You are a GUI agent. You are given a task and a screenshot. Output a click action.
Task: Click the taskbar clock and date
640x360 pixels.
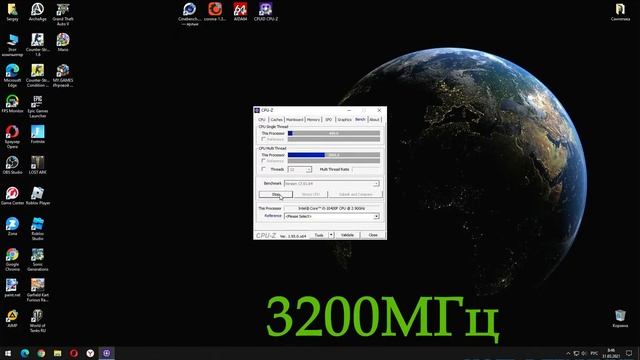pyautogui.click(x=611, y=353)
